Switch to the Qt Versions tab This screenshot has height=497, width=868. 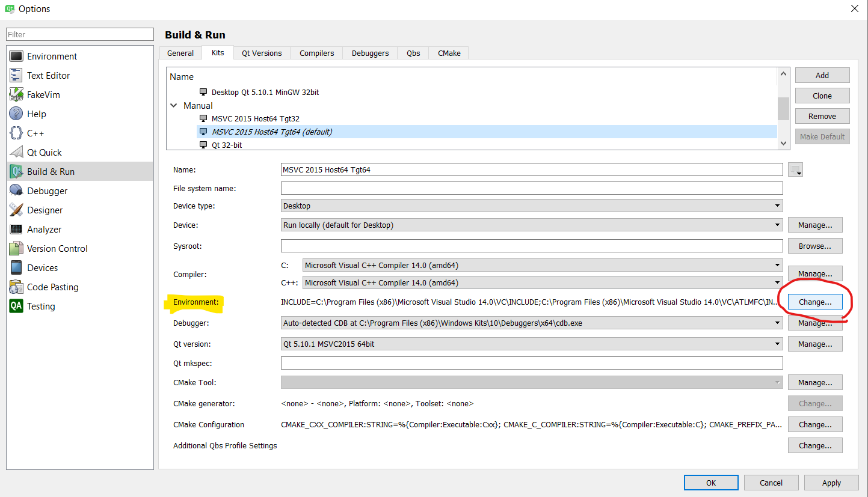[x=262, y=53]
